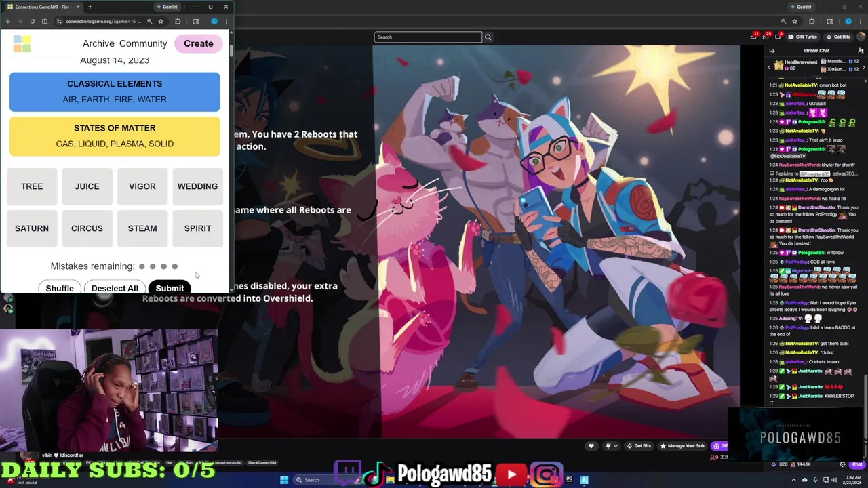Open a new tab in the Connections window
868x488 pixels.
(90, 7)
